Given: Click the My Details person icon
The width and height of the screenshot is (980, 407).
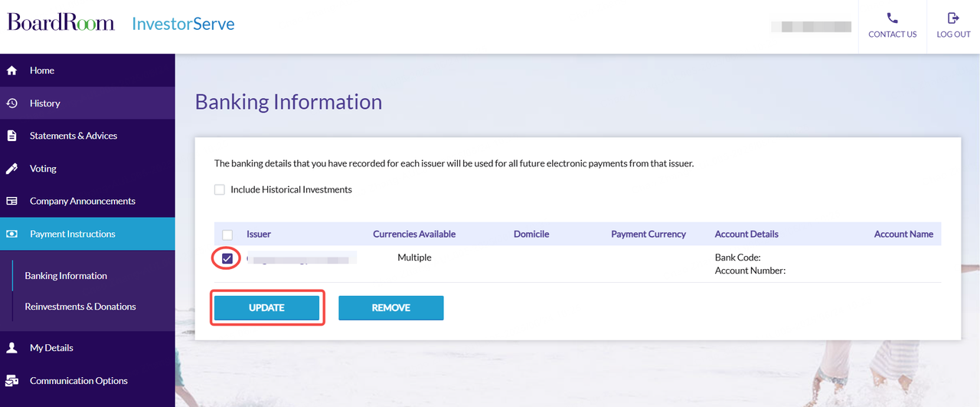Looking at the screenshot, I should (11, 348).
